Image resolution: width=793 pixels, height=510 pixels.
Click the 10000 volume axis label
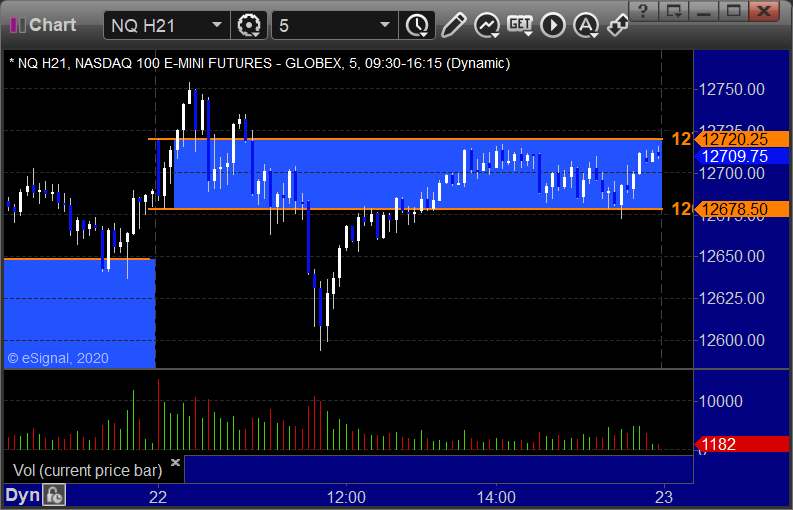(721, 401)
